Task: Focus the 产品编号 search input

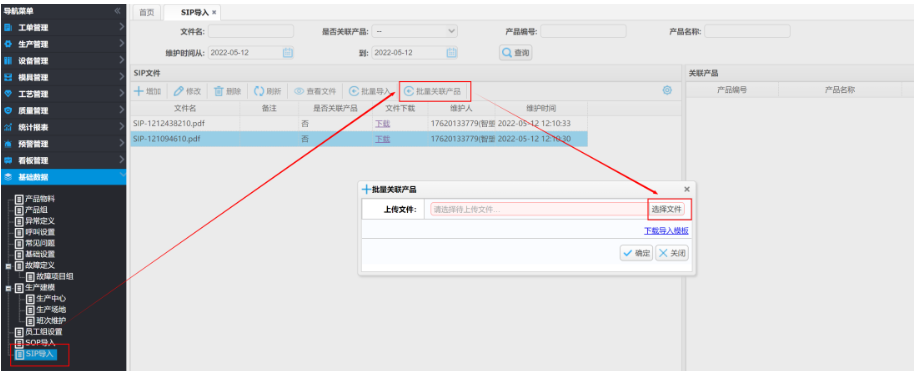Action: (583, 31)
